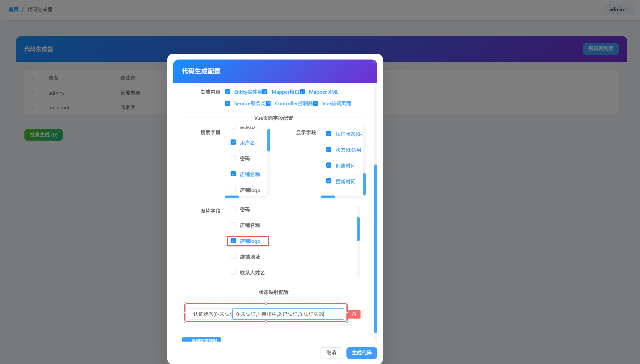Uncheck Service服务类 from generation content
Image resolution: width=640 pixels, height=364 pixels.
(227, 103)
